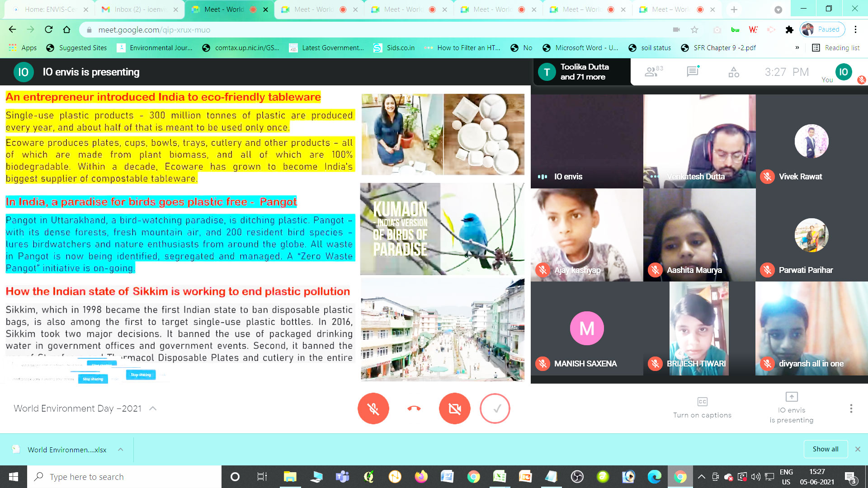Open the PowerPoint taskbar icon
The width and height of the screenshot is (868, 488).
coord(525,477)
